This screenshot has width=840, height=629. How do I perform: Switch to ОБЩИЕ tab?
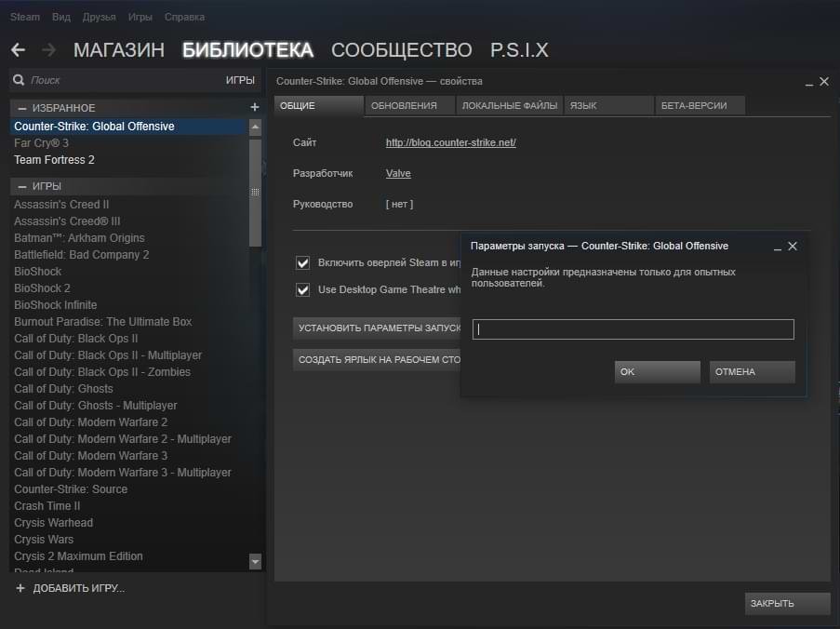point(319,105)
